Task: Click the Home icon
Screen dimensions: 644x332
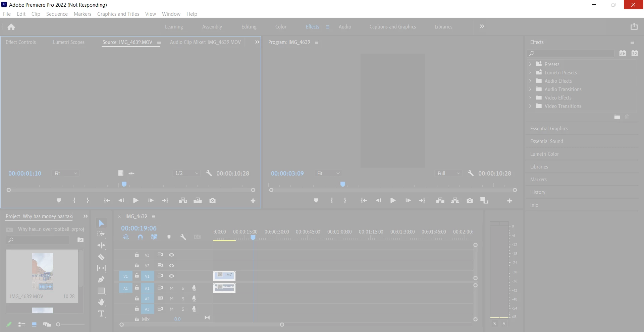Action: pyautogui.click(x=11, y=27)
